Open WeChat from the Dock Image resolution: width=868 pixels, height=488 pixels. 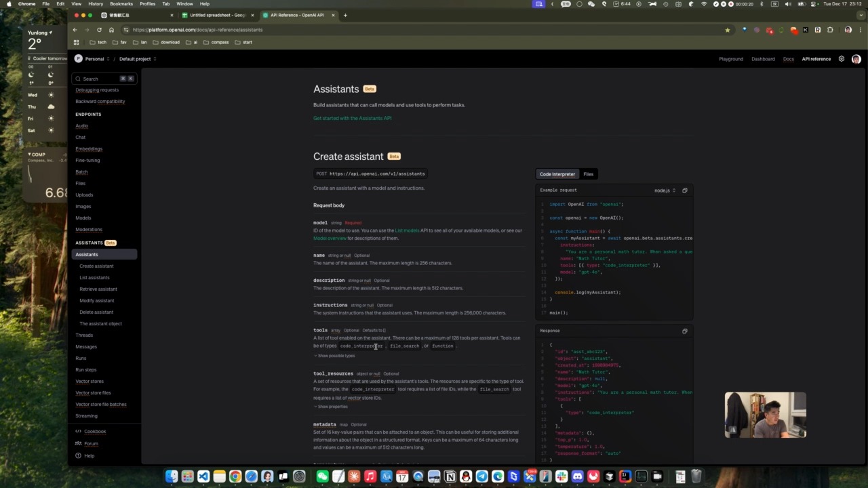click(322, 476)
